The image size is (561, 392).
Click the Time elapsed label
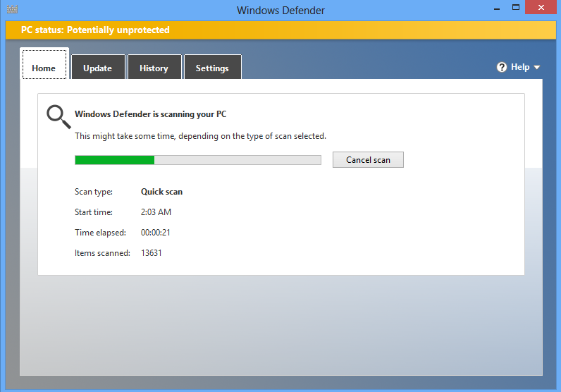[x=100, y=233]
